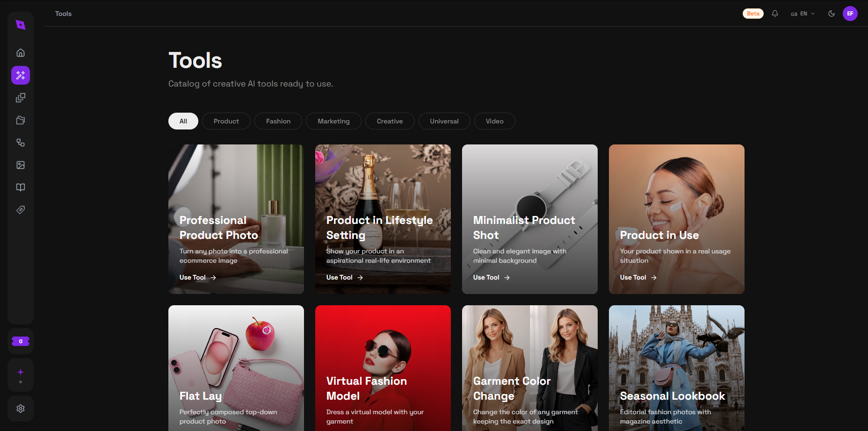Select the Fashion filter tab
Viewport: 868px width, 431px height.
pos(278,121)
